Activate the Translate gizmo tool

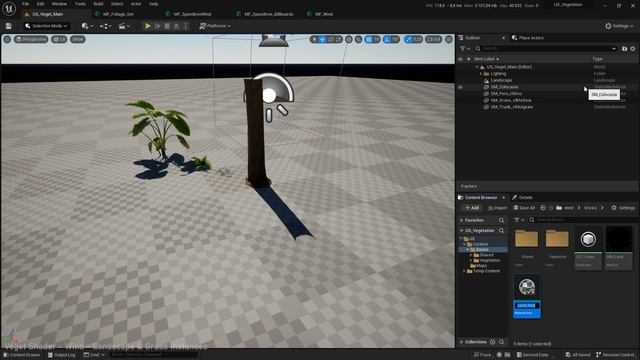[x=322, y=39]
